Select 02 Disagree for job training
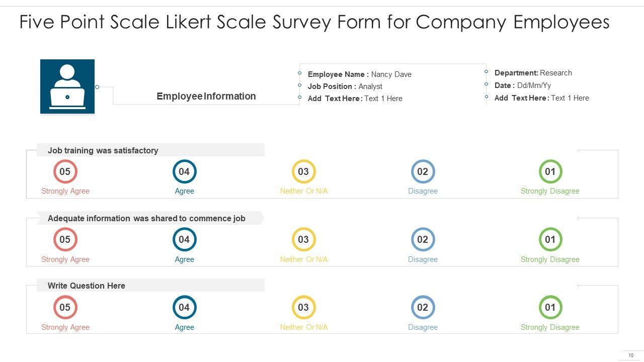644x362 pixels. [x=423, y=172]
